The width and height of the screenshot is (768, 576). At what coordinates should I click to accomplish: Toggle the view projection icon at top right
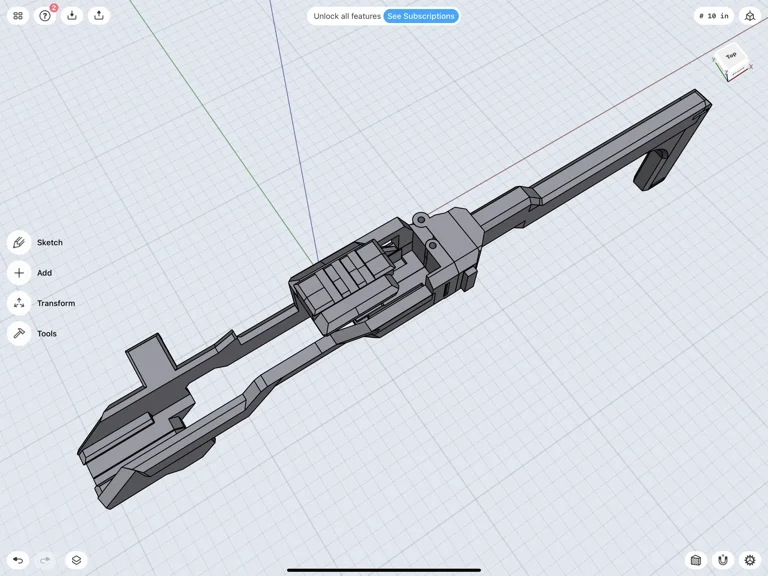point(750,16)
